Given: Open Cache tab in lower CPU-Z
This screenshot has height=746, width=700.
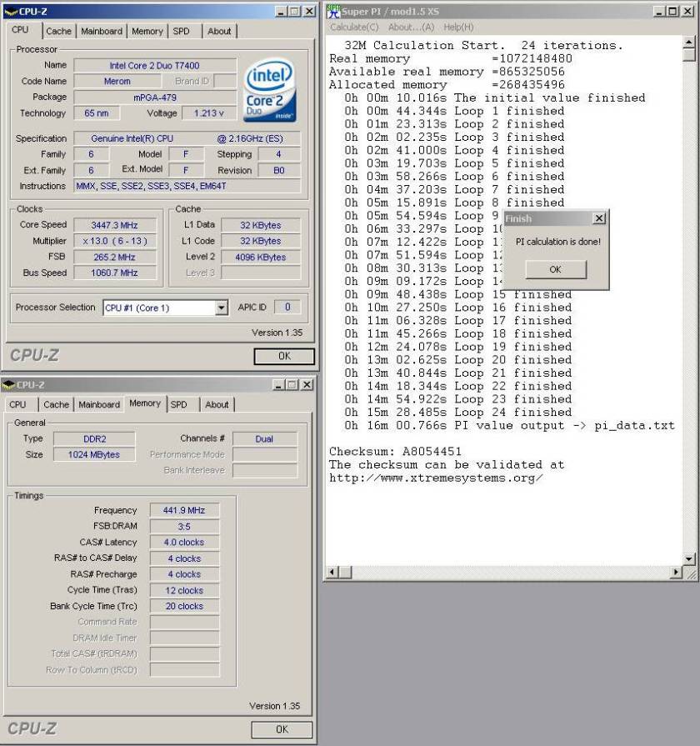Looking at the screenshot, I should pos(56,404).
